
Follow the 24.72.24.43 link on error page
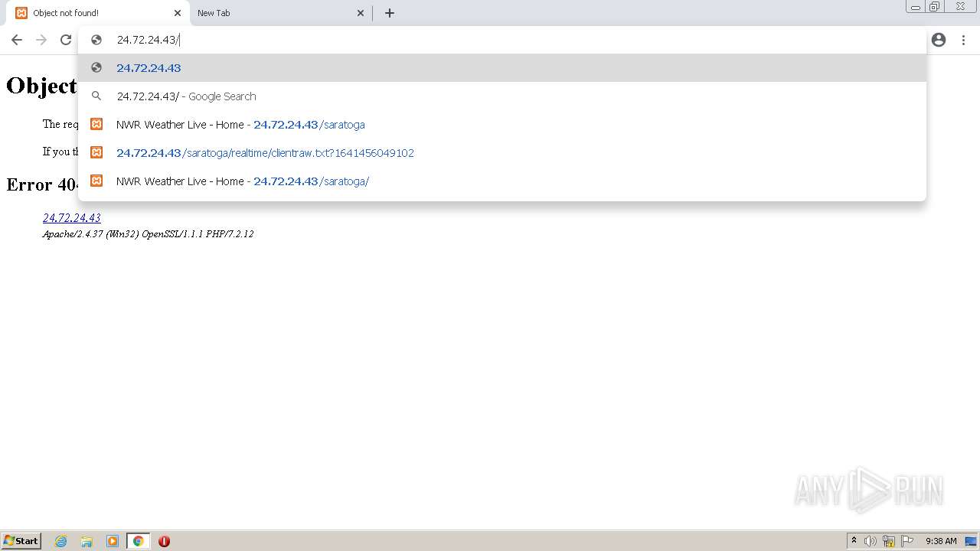[x=71, y=218]
